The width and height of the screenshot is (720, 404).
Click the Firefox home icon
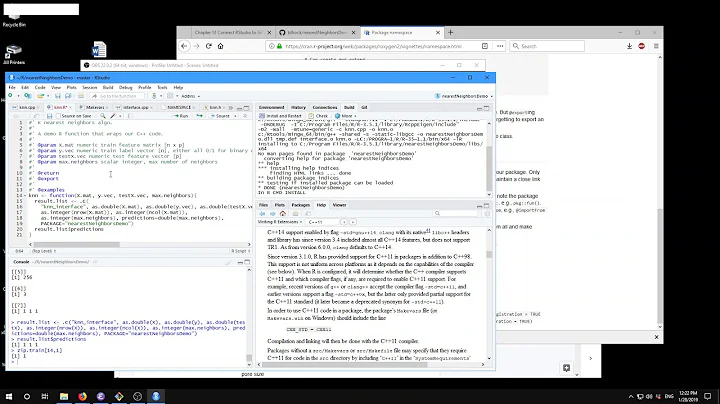(x=220, y=46)
